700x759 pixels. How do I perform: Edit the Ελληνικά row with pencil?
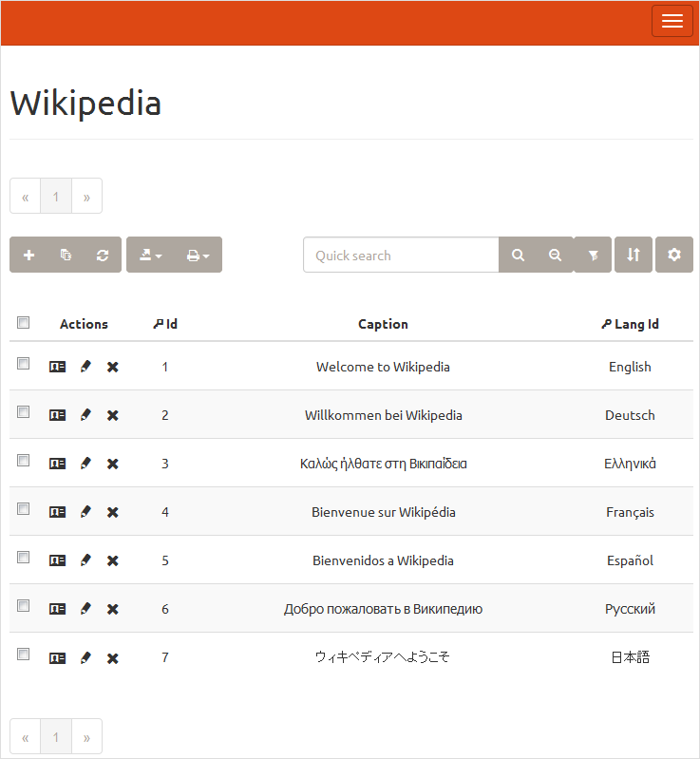(x=85, y=464)
